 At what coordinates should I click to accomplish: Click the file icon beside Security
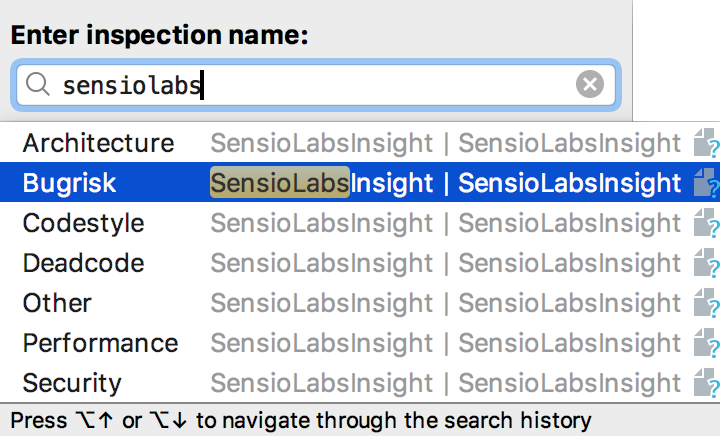coord(706,384)
